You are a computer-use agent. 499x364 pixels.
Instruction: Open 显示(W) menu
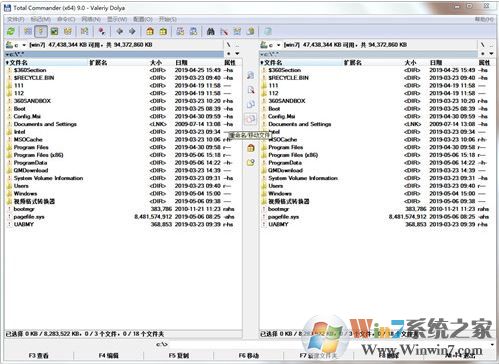(x=117, y=19)
